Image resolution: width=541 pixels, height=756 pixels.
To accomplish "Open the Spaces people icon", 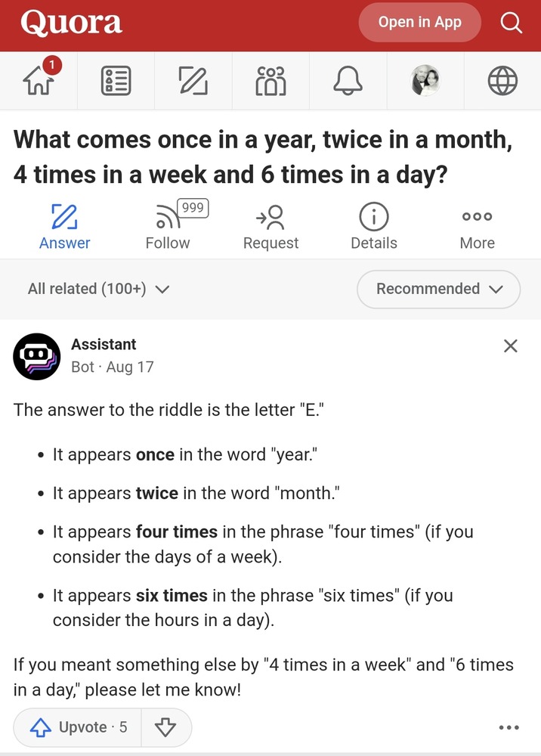I will point(270,81).
